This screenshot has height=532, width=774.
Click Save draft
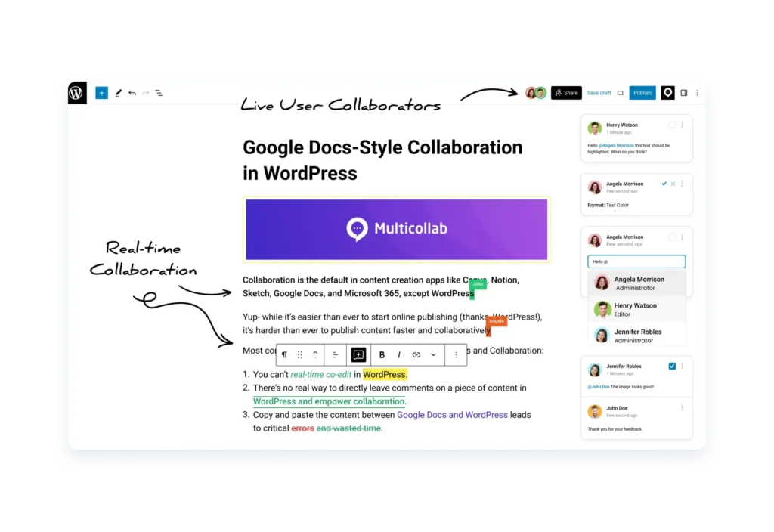click(599, 93)
